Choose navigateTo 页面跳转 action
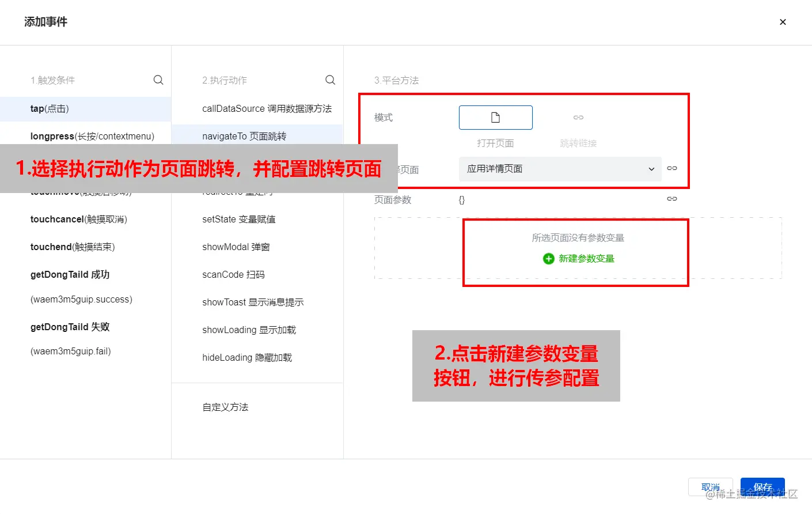The image size is (812, 514). 257,137
